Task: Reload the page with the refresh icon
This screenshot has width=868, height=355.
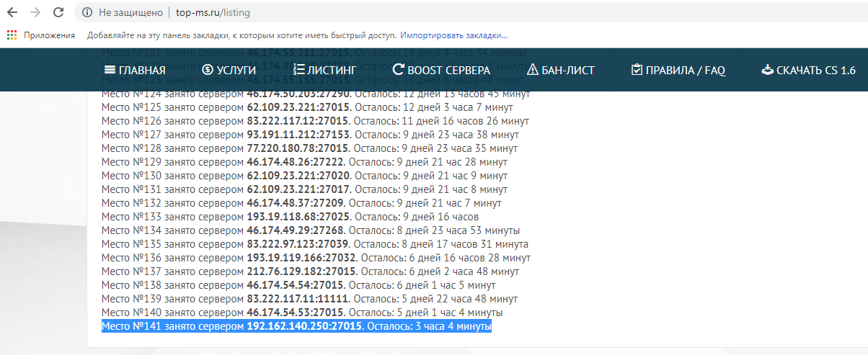Action: click(x=58, y=13)
